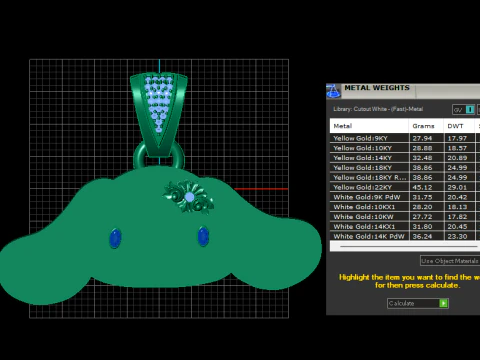Click the green arrow on Calculate
Image resolution: width=480 pixels, height=360 pixels.
tap(443, 303)
